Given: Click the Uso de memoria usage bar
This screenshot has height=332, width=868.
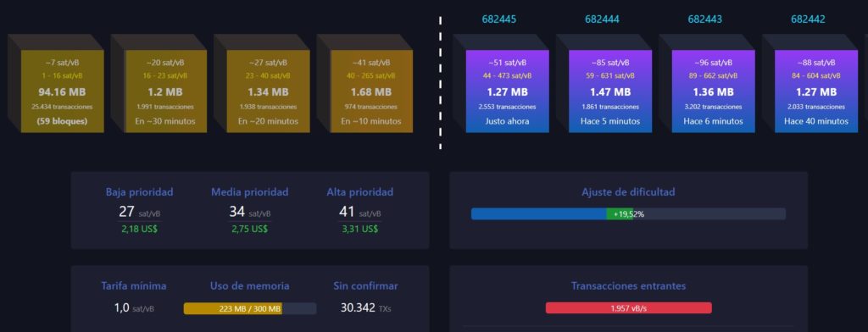Looking at the screenshot, I should coord(250,309).
